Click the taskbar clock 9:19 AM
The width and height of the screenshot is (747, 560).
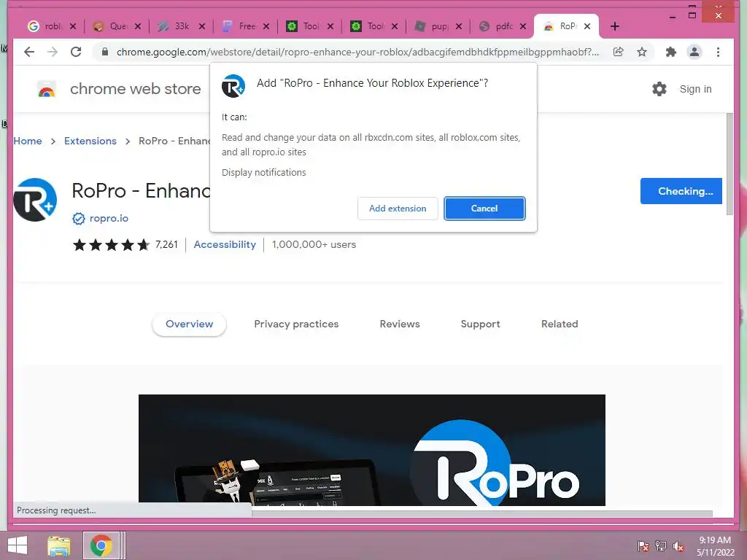[x=715, y=540]
